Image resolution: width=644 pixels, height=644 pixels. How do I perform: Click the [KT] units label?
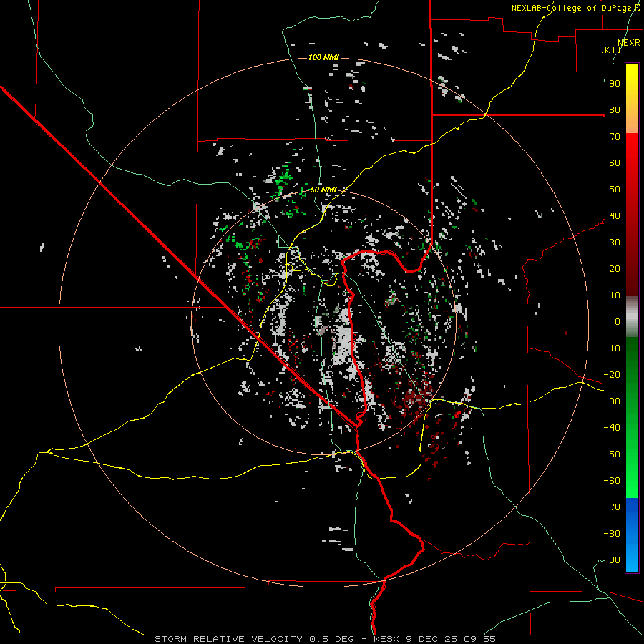pos(610,49)
